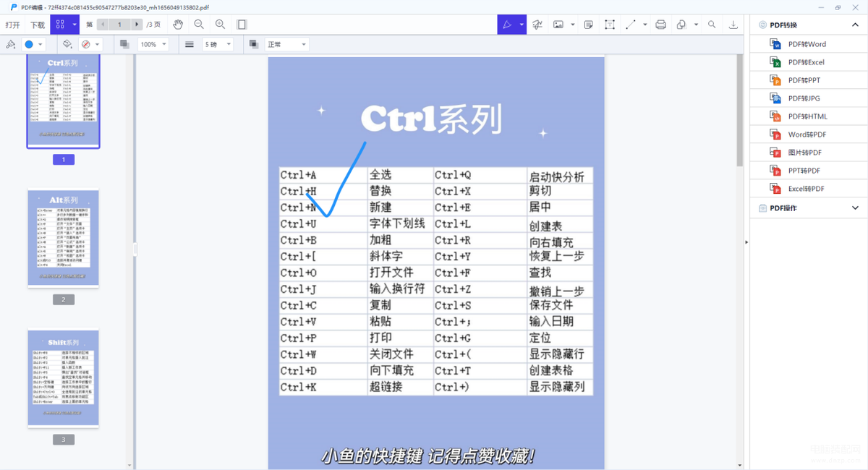Click the signature tool icon

(537, 25)
